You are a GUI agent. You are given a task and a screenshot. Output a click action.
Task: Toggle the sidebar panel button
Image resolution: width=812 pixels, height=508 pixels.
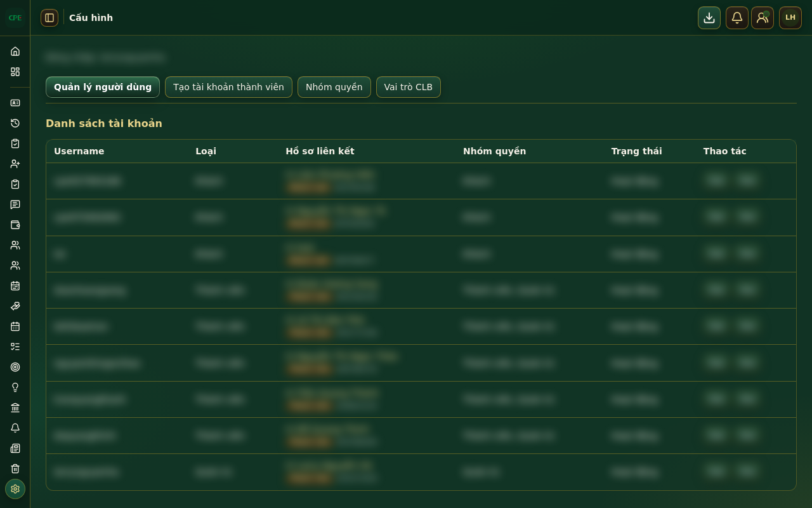click(x=49, y=18)
